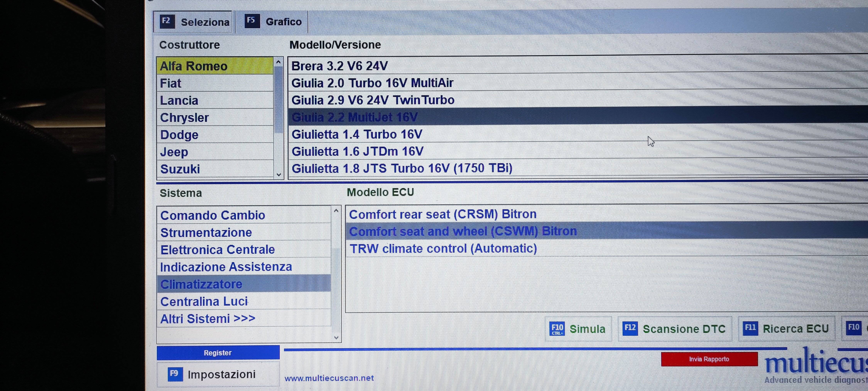Click Sistema list scroll-down arrow
This screenshot has width=868, height=391.
tap(336, 337)
